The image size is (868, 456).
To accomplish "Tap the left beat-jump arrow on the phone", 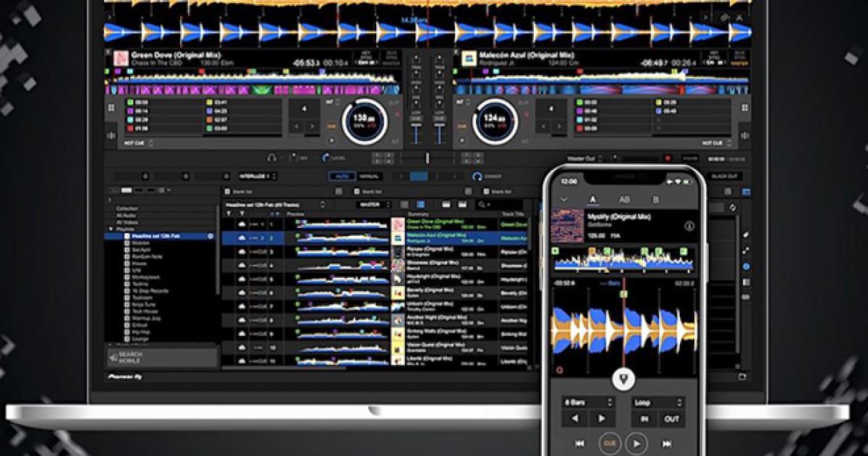I will click(x=575, y=418).
